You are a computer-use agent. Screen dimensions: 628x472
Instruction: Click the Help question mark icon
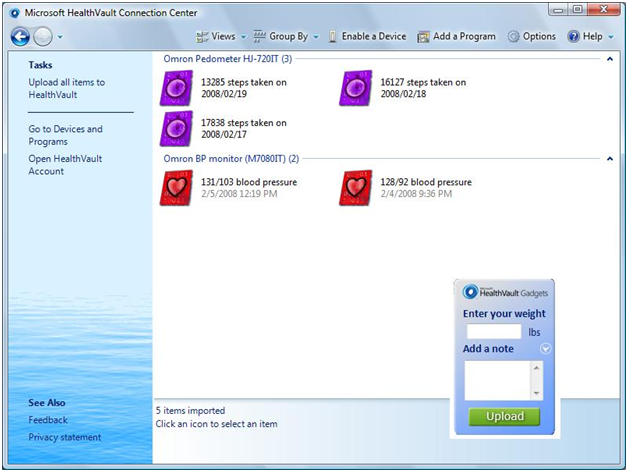(x=573, y=36)
